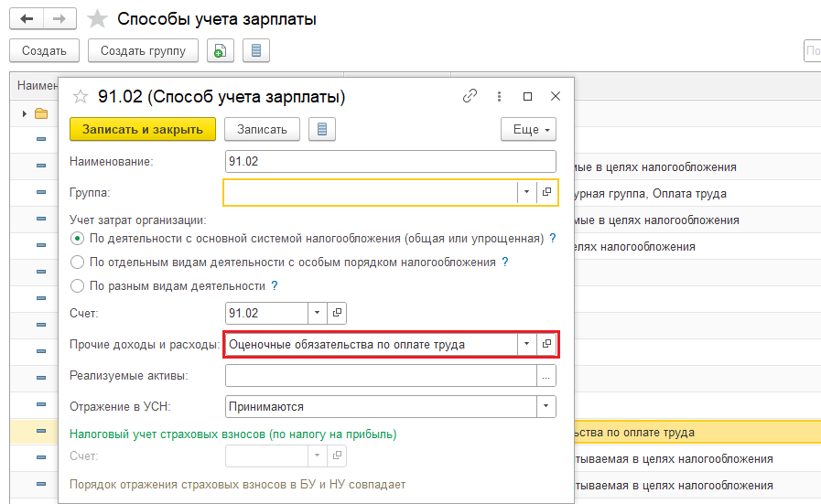The width and height of the screenshot is (821, 504).
Task: Expand the folder tree row in list
Action: [25, 113]
